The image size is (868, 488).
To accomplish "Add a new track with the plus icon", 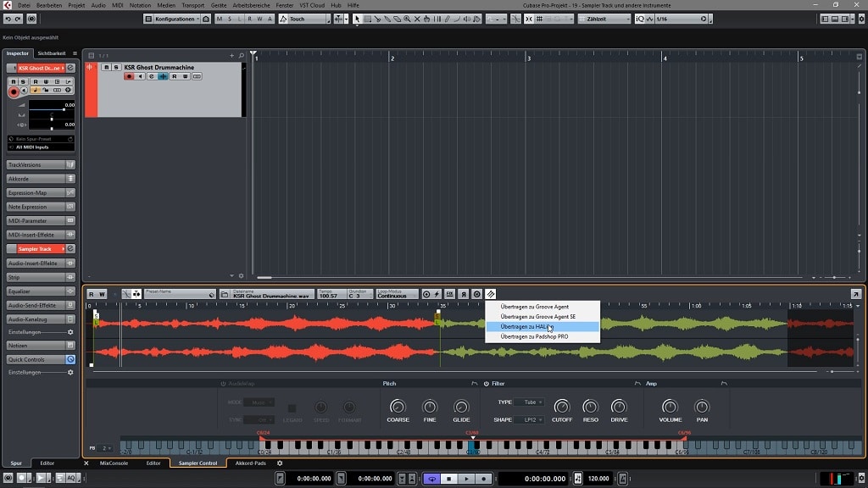I will click(232, 55).
